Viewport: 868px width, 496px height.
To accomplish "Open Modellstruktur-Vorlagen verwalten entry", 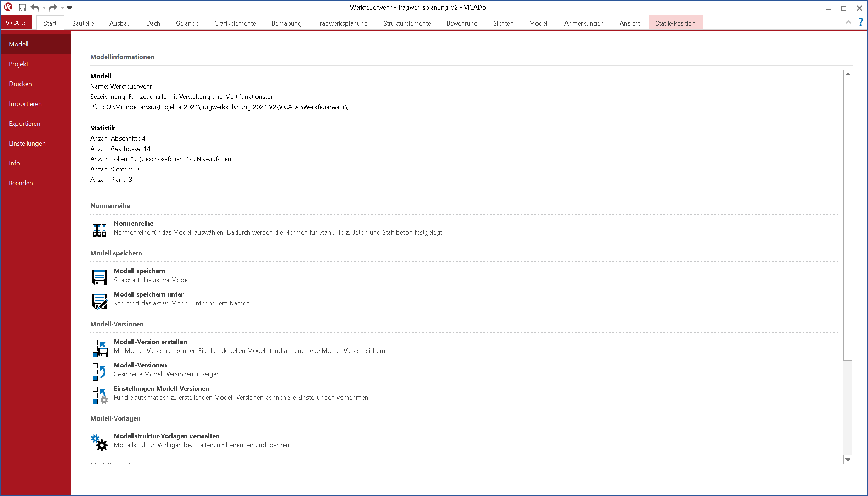I will pyautogui.click(x=167, y=436).
